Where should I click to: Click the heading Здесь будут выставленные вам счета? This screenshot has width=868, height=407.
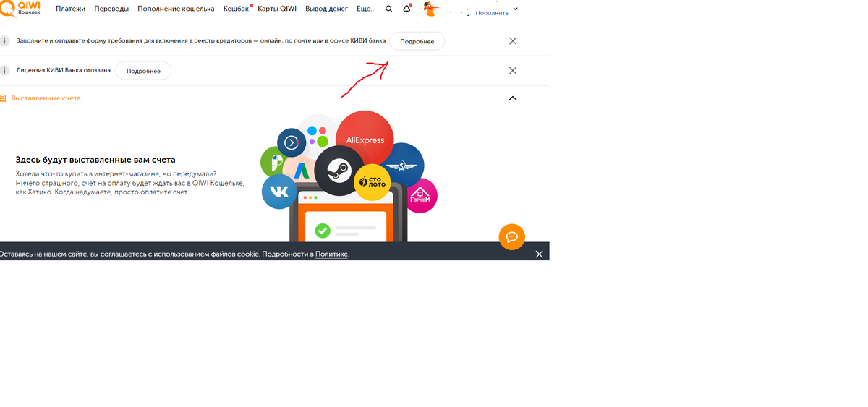click(x=95, y=160)
